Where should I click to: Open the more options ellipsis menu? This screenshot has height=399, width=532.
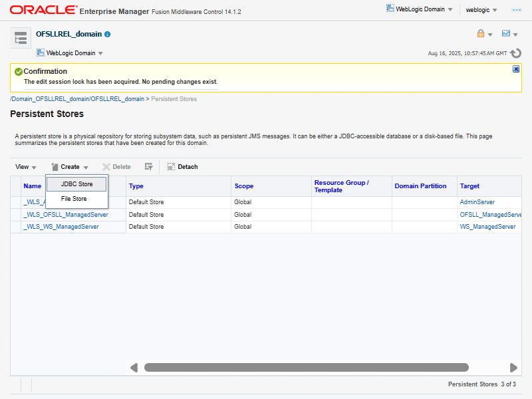pos(517,10)
